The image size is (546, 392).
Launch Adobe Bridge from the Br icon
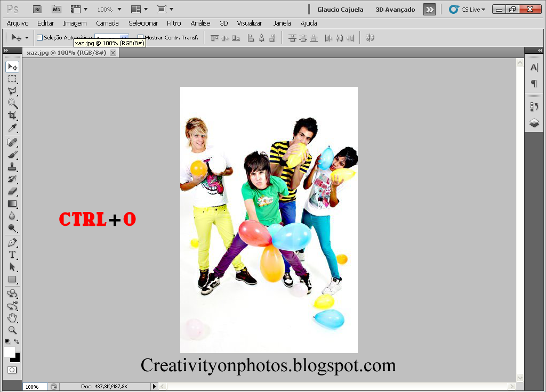(x=37, y=10)
